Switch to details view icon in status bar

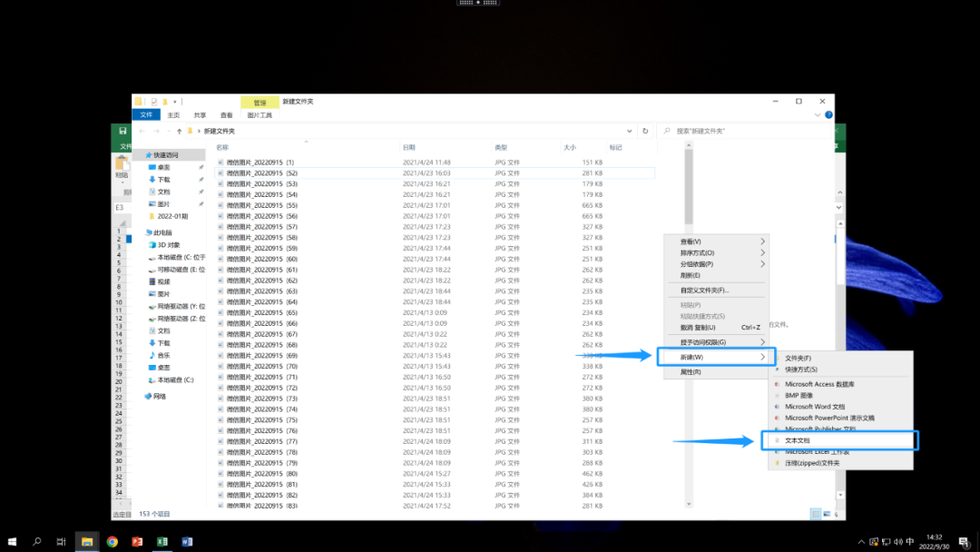point(816,514)
